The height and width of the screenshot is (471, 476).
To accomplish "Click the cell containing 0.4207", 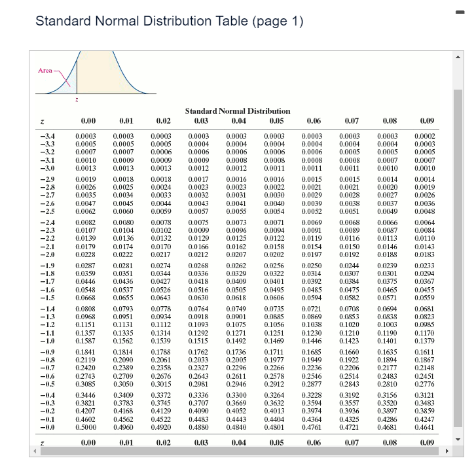I will point(85,411).
